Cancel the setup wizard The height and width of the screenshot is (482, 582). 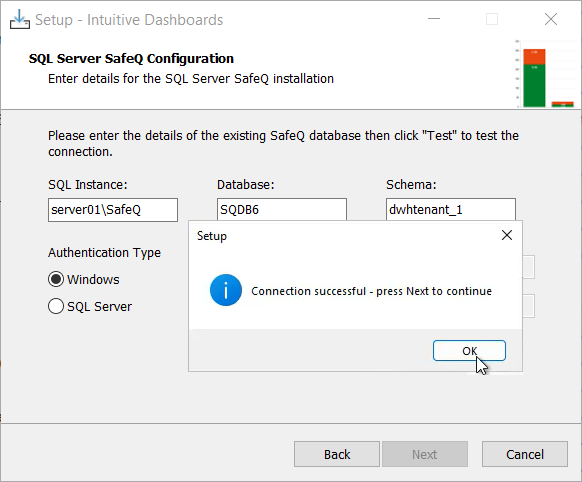(524, 454)
